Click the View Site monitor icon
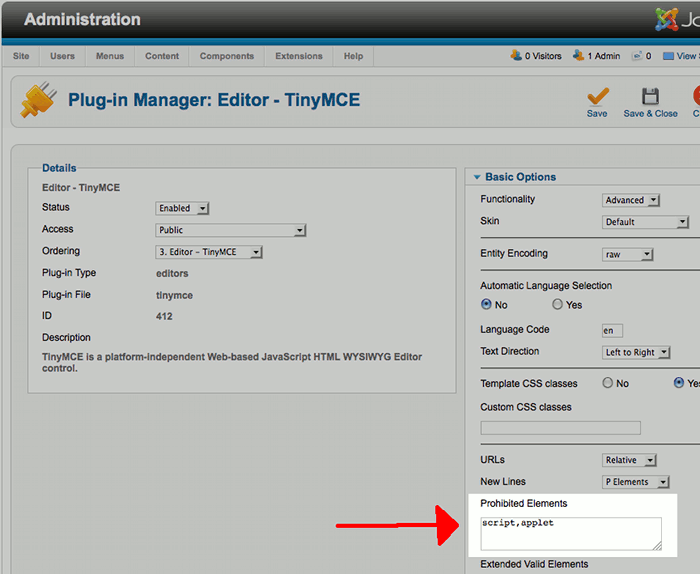The height and width of the screenshot is (574, 700). (668, 56)
